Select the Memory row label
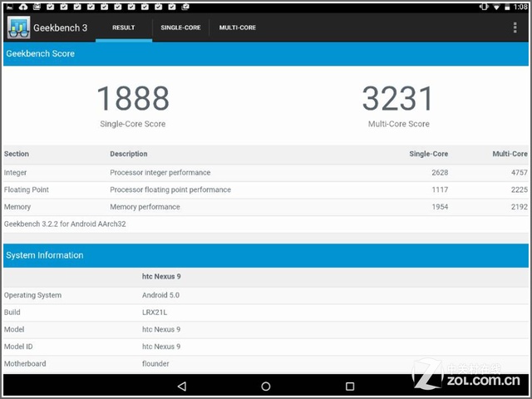The width and height of the screenshot is (532, 399). coord(17,207)
